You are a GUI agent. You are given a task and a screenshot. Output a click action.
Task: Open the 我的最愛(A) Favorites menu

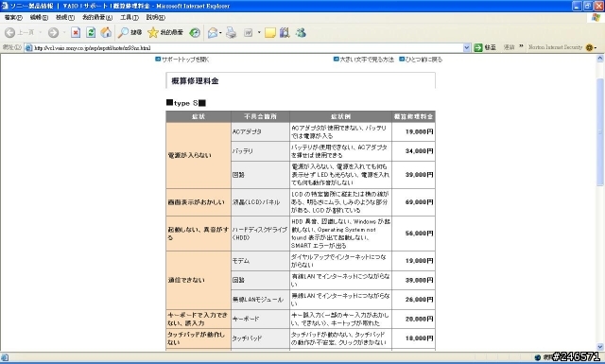pyautogui.click(x=97, y=17)
